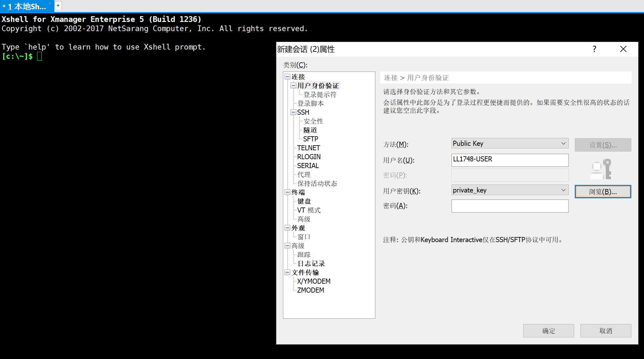Click the 浏览(B) browse button
Viewport: 644px width, 359px height.
[x=602, y=191]
